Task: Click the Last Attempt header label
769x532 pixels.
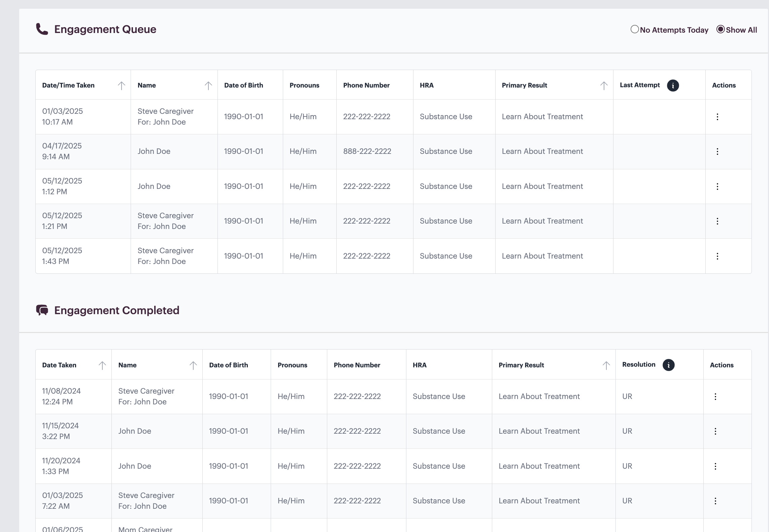Action: coord(640,85)
